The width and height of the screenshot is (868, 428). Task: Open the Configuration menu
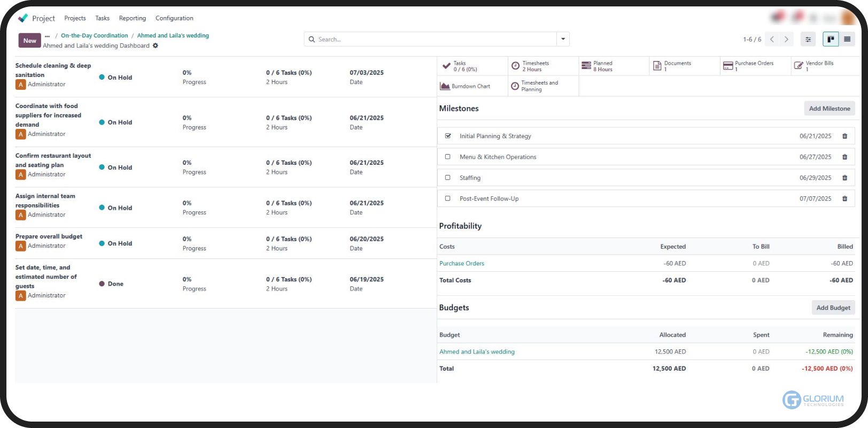(174, 18)
